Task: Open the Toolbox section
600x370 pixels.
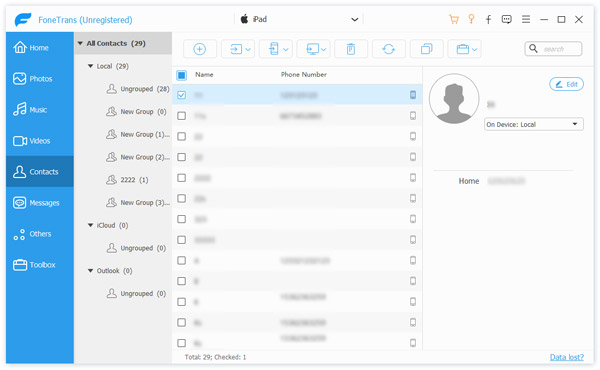Action: click(x=40, y=265)
